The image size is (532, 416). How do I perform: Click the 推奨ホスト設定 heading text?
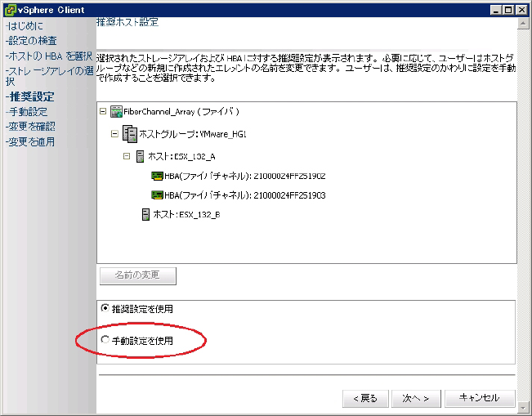click(x=127, y=22)
